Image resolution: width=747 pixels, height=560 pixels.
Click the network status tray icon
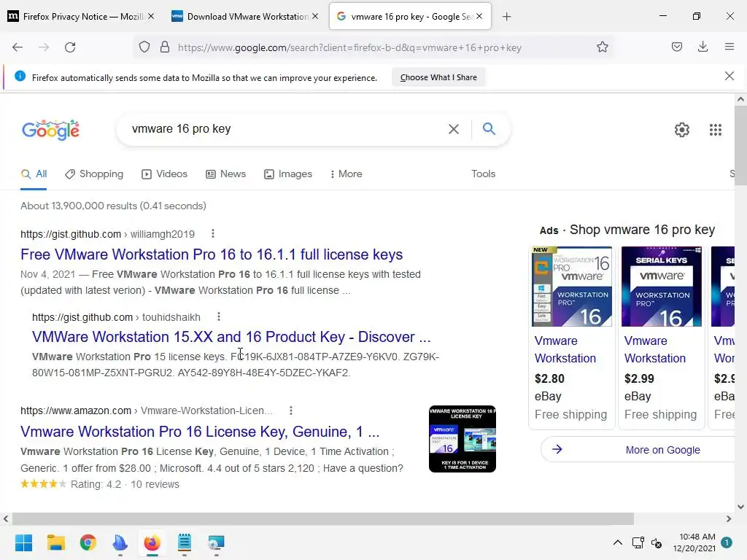638,542
